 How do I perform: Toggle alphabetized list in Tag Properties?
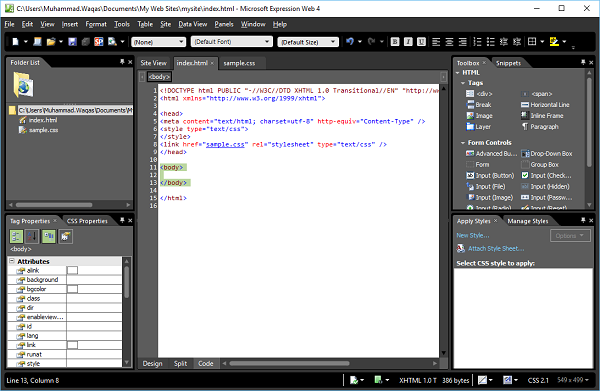pyautogui.click(x=32, y=237)
